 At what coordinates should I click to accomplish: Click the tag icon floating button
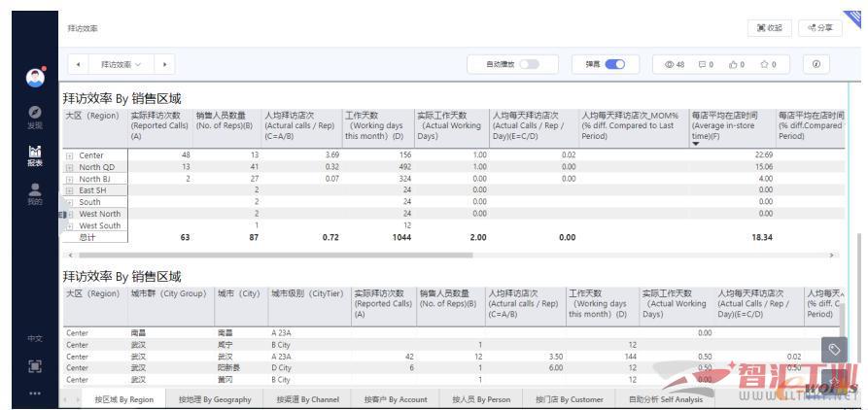tap(834, 350)
